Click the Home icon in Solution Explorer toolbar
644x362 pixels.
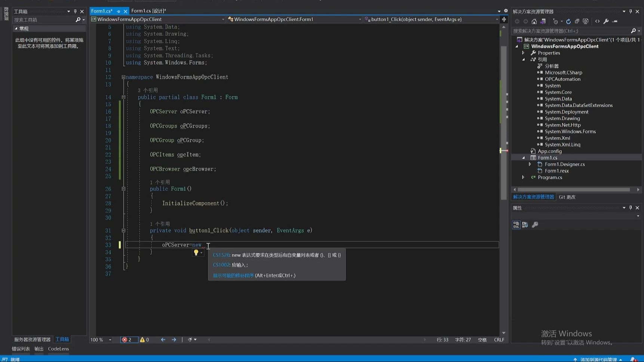(x=534, y=21)
